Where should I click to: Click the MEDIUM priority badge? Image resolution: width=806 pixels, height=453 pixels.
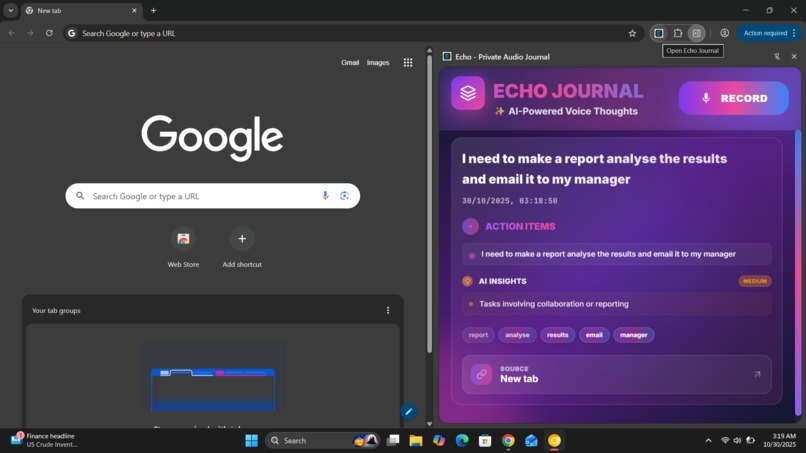coord(755,281)
